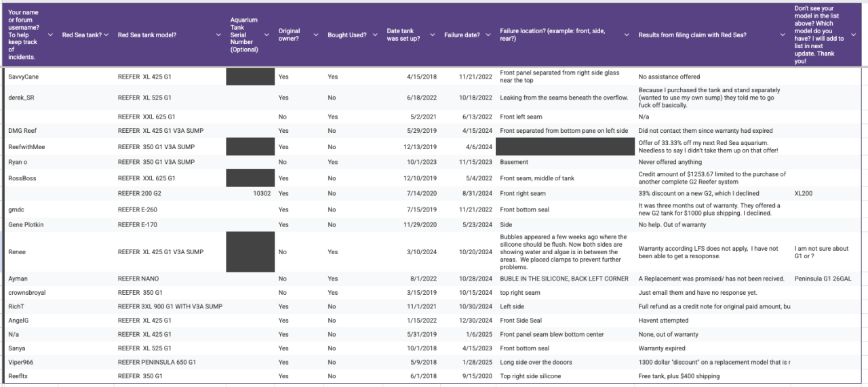The width and height of the screenshot is (868, 387).
Task: Select the "Ayman" name cell
Action: 31,279
